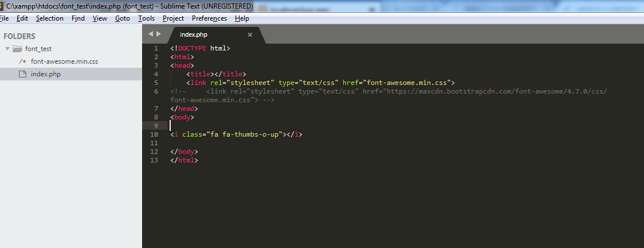
Task: Open the Tools menu
Action: [x=146, y=18]
